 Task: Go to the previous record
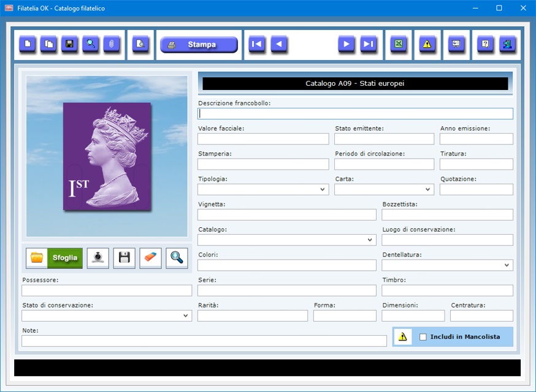click(279, 44)
